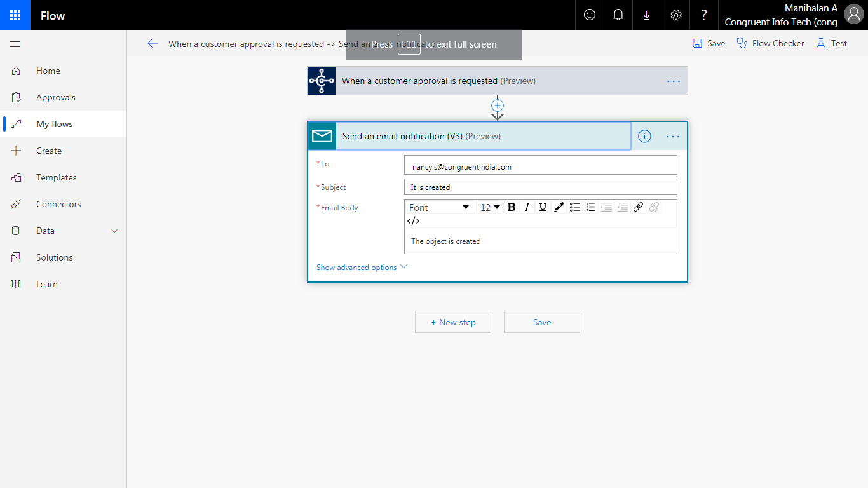Viewport: 868px width, 488px height.
Task: Open ellipsis menu of trigger card
Action: [674, 81]
